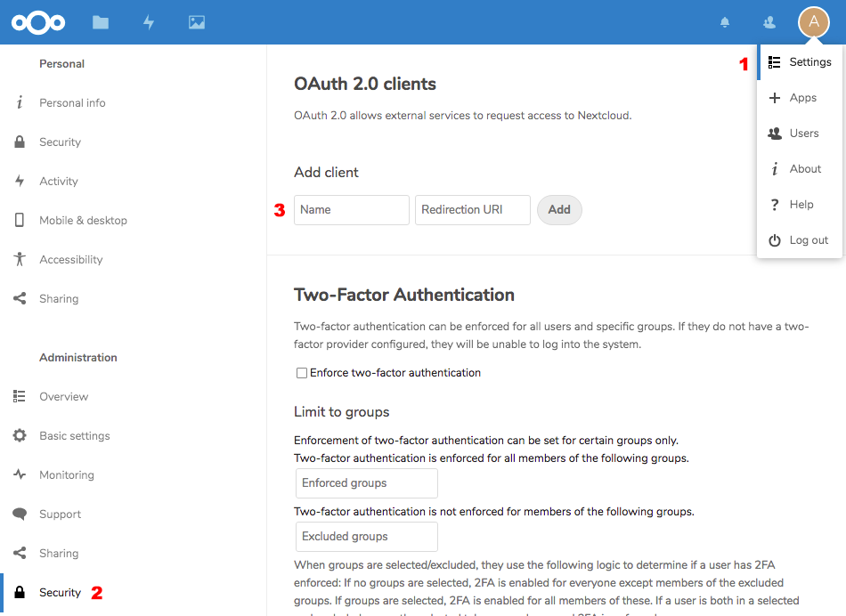Image resolution: width=846 pixels, height=616 pixels.
Task: Enable Enforce two-factor authentication
Action: [x=301, y=372]
